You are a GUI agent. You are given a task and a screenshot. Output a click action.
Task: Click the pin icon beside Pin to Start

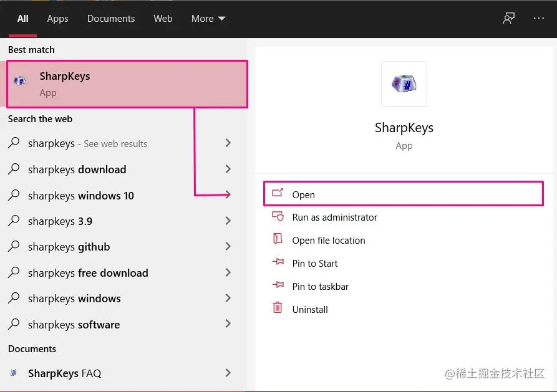[x=278, y=262]
